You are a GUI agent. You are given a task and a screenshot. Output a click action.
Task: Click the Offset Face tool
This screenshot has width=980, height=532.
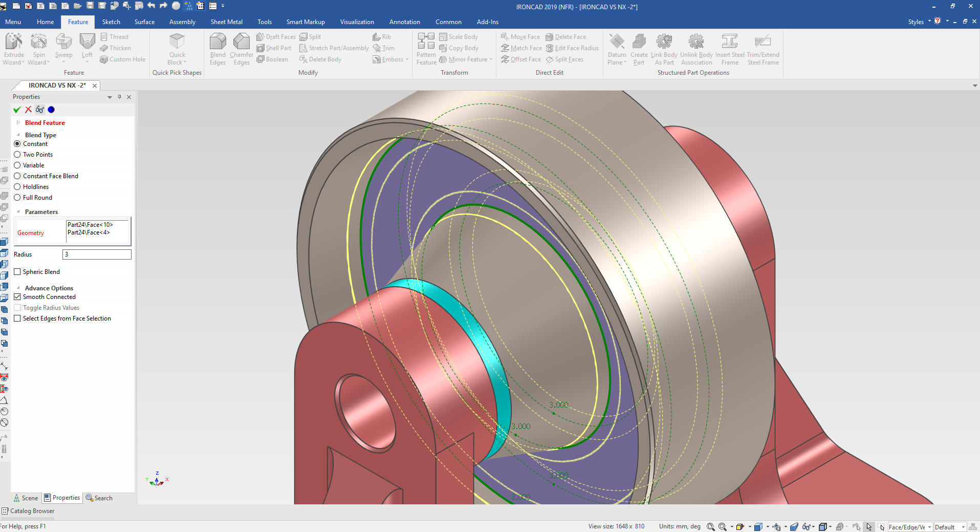point(521,59)
